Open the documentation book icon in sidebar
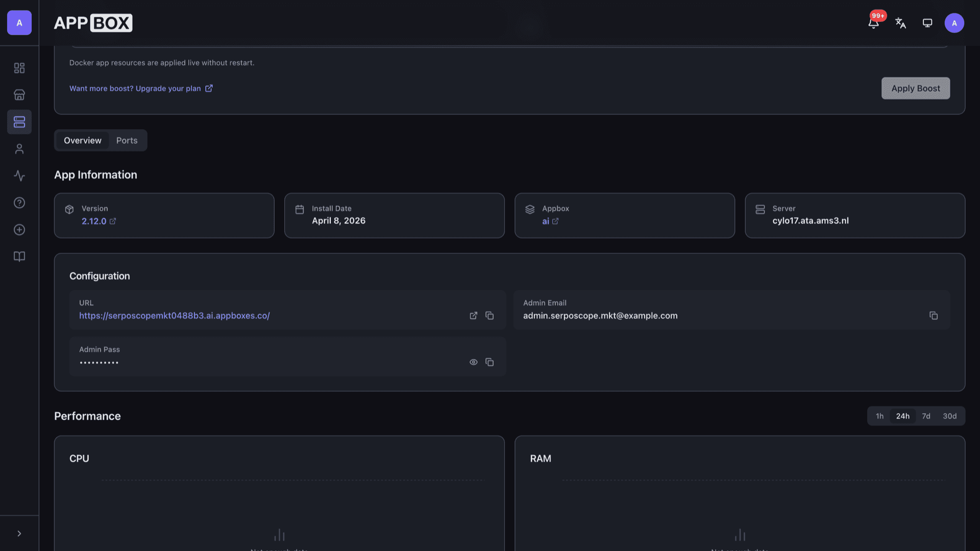Screen dimensions: 980x551 (19, 257)
